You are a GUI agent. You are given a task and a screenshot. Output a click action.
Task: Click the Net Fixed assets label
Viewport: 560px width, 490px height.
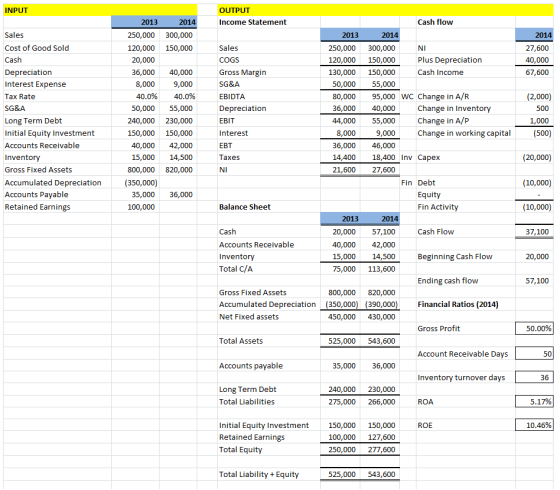[249, 317]
